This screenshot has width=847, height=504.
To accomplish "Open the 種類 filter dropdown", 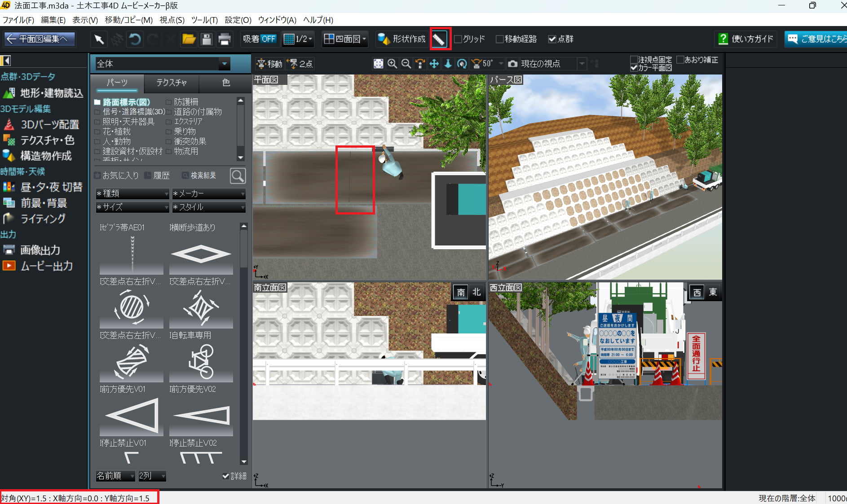I will tap(132, 193).
